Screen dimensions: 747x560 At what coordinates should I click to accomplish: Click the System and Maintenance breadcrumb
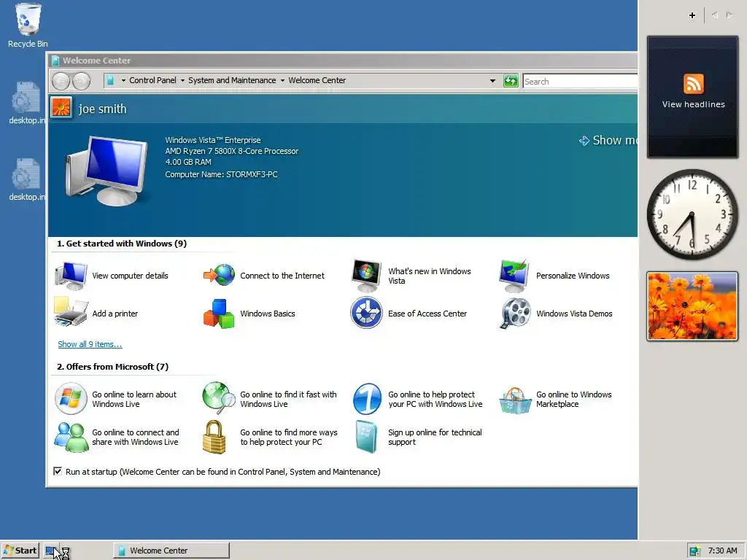click(232, 80)
